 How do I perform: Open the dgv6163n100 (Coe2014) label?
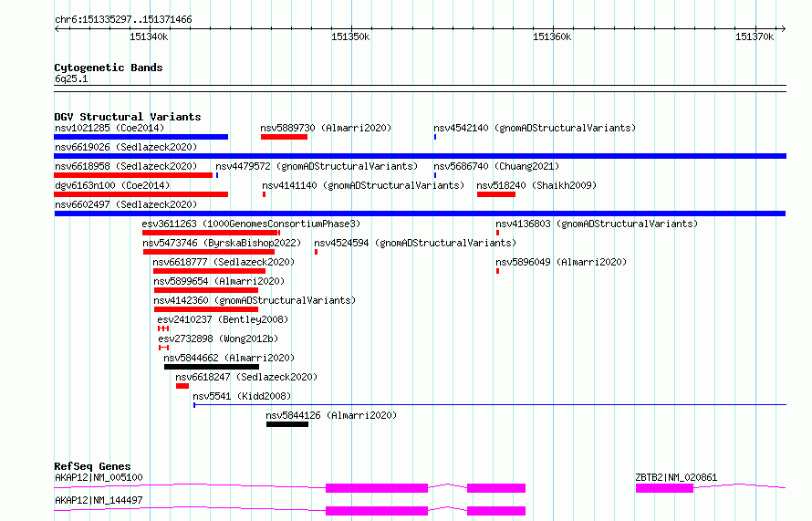tap(112, 185)
